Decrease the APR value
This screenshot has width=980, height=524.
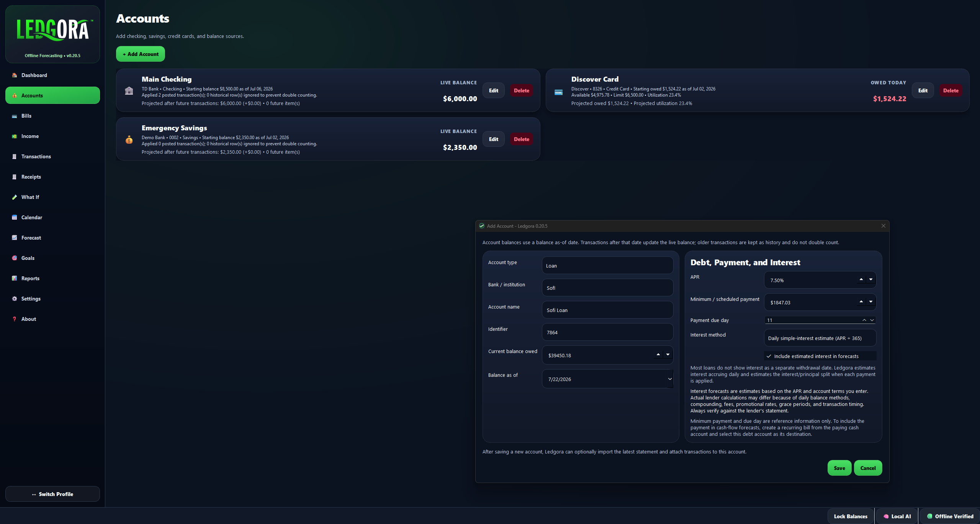click(x=871, y=279)
